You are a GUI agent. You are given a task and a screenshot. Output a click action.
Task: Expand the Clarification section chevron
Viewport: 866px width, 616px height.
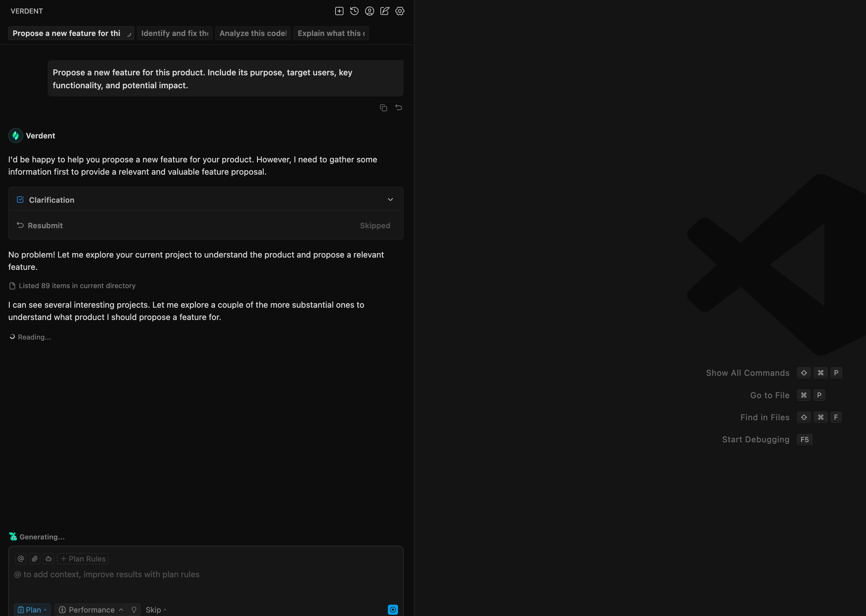click(390, 200)
